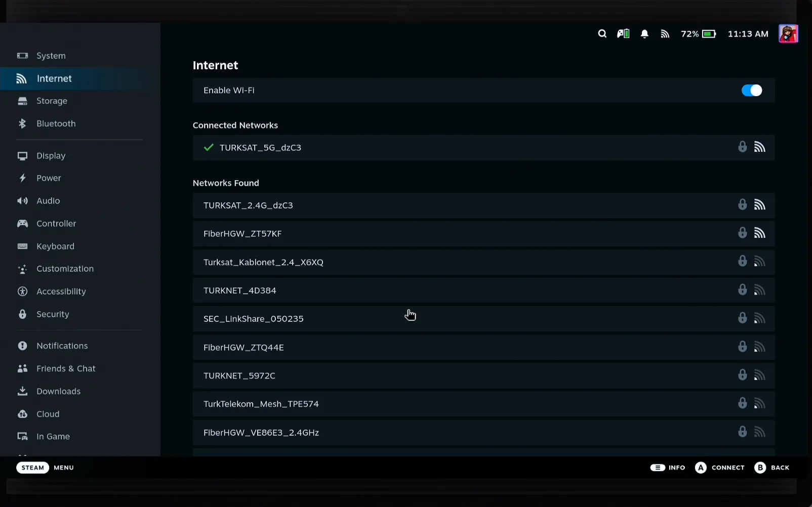This screenshot has height=507, width=812.
Task: Click the Audio speaker icon
Action: click(x=22, y=201)
